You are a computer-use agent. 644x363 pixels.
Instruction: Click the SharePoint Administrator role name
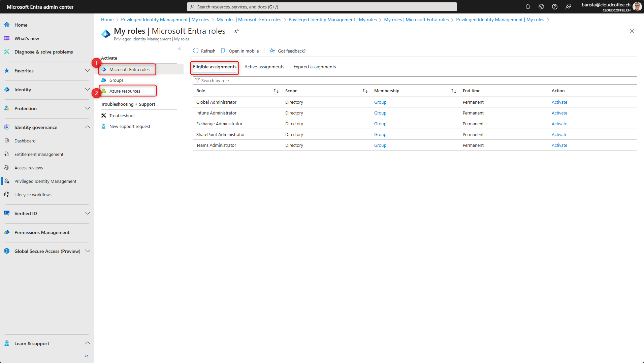point(220,134)
